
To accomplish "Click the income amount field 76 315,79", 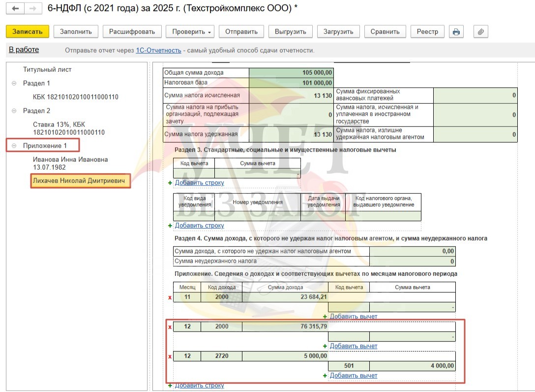I will click(285, 327).
